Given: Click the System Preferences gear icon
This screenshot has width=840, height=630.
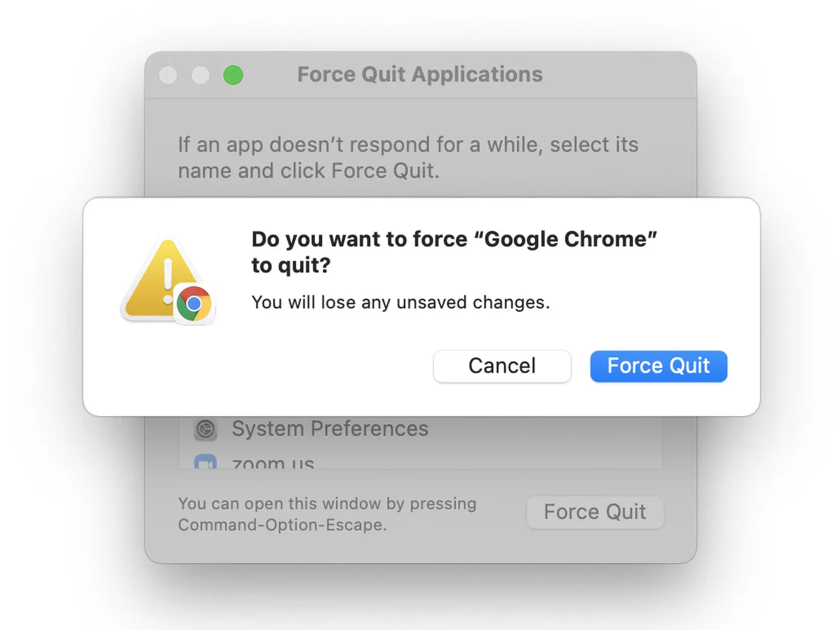Looking at the screenshot, I should tap(205, 430).
